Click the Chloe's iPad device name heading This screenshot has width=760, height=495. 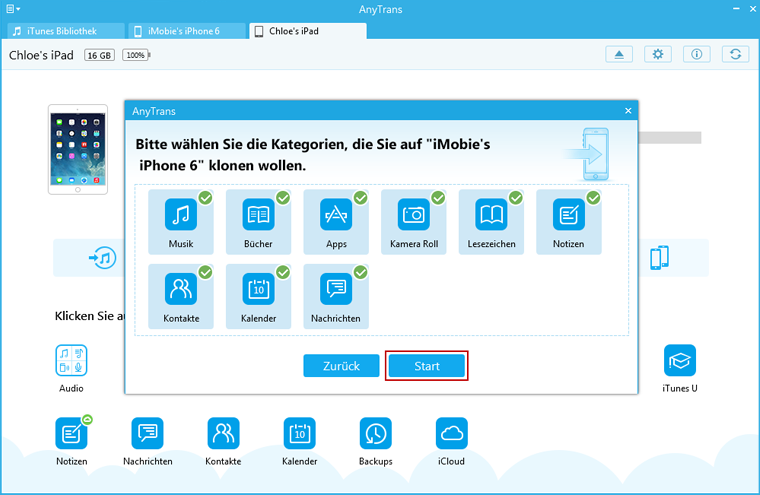(x=41, y=55)
